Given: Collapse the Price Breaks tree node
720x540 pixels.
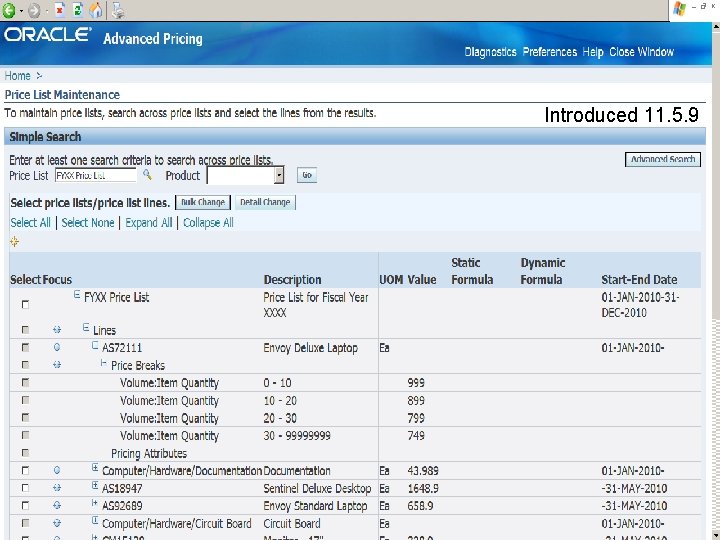Looking at the screenshot, I should click(104, 363).
